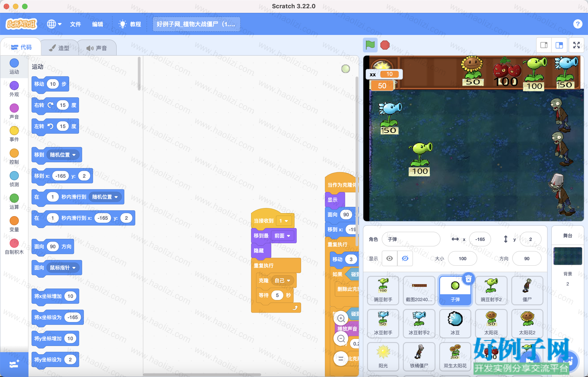Click the 移动 10 步 block
588x377 pixels.
click(x=50, y=84)
